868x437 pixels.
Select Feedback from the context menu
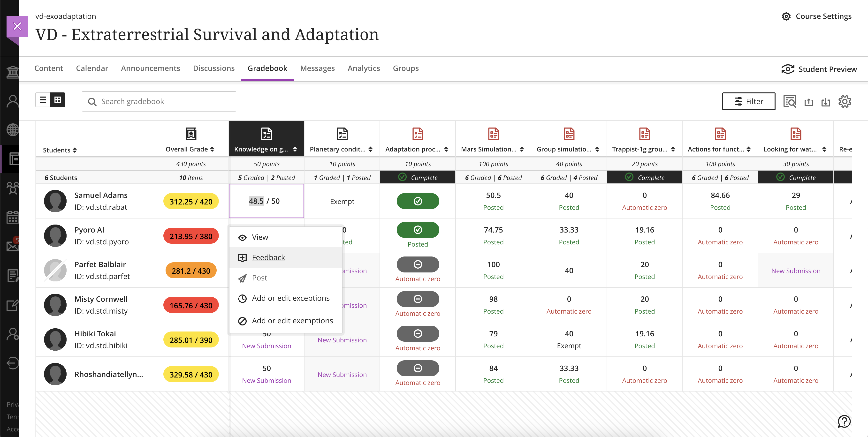coord(268,257)
